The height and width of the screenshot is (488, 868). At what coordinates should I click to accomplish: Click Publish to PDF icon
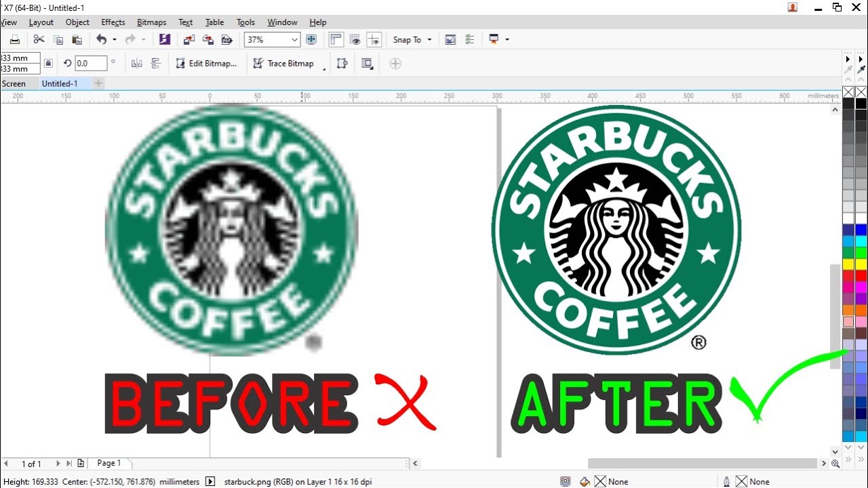point(227,40)
